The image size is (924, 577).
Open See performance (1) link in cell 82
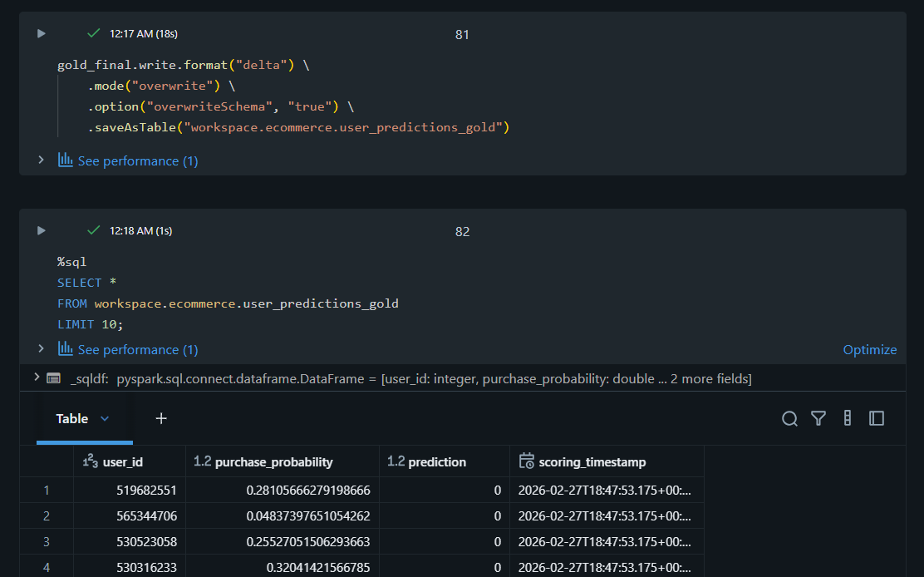tap(138, 349)
